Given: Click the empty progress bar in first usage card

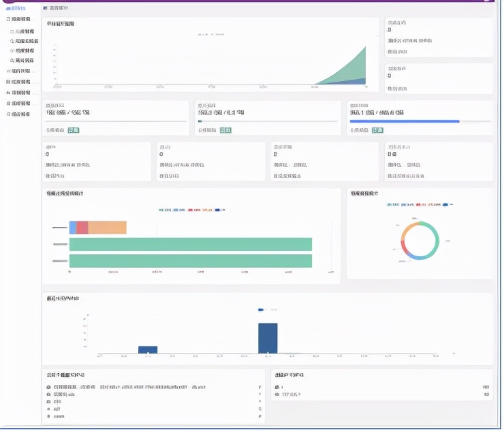Looking at the screenshot, I should pos(116,121).
